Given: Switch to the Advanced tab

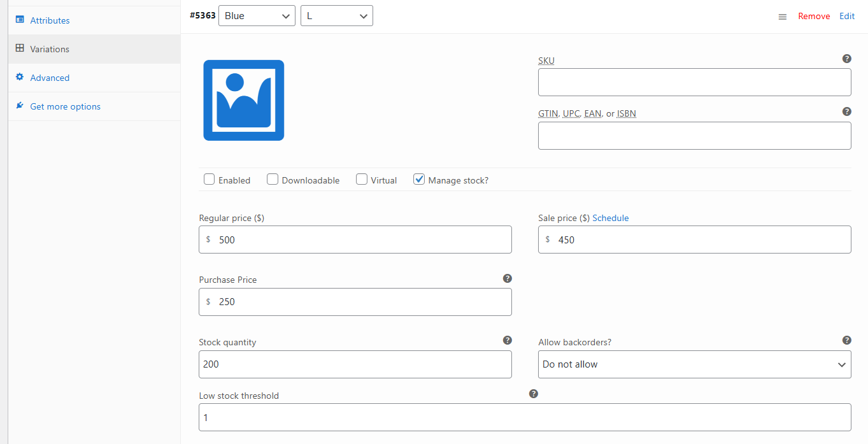Looking at the screenshot, I should (50, 78).
